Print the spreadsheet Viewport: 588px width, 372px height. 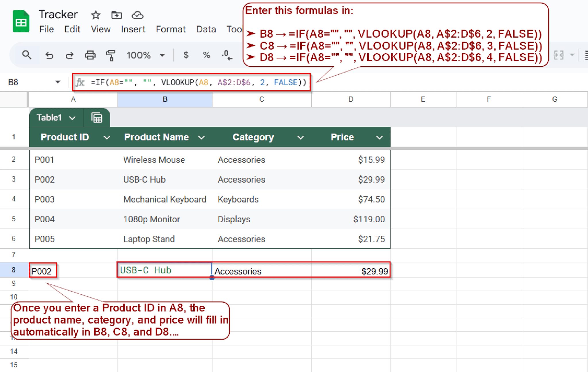pos(90,55)
